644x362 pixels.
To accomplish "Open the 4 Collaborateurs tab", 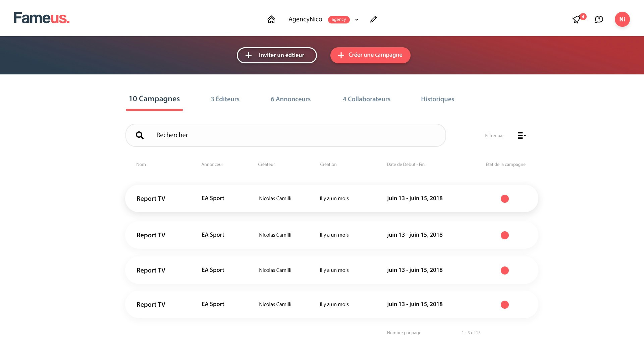I will pyautogui.click(x=366, y=99).
